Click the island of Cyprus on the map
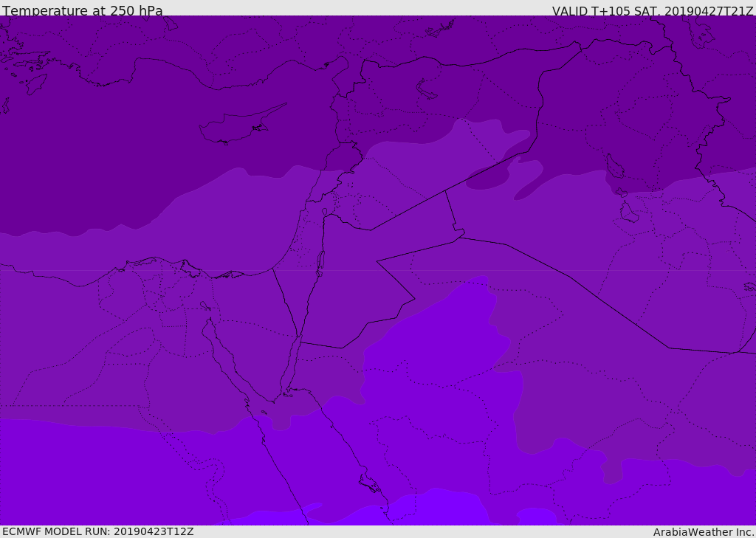 pos(241,125)
